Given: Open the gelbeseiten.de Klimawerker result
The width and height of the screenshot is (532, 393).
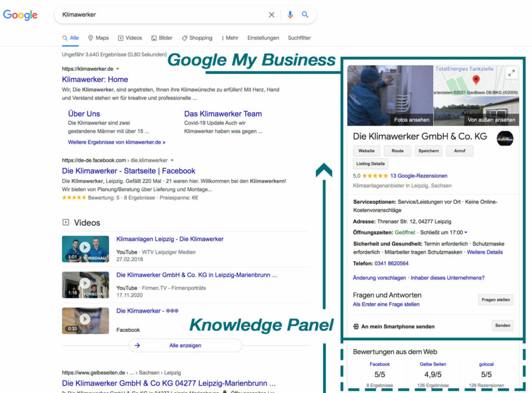Looking at the screenshot, I should point(169,383).
